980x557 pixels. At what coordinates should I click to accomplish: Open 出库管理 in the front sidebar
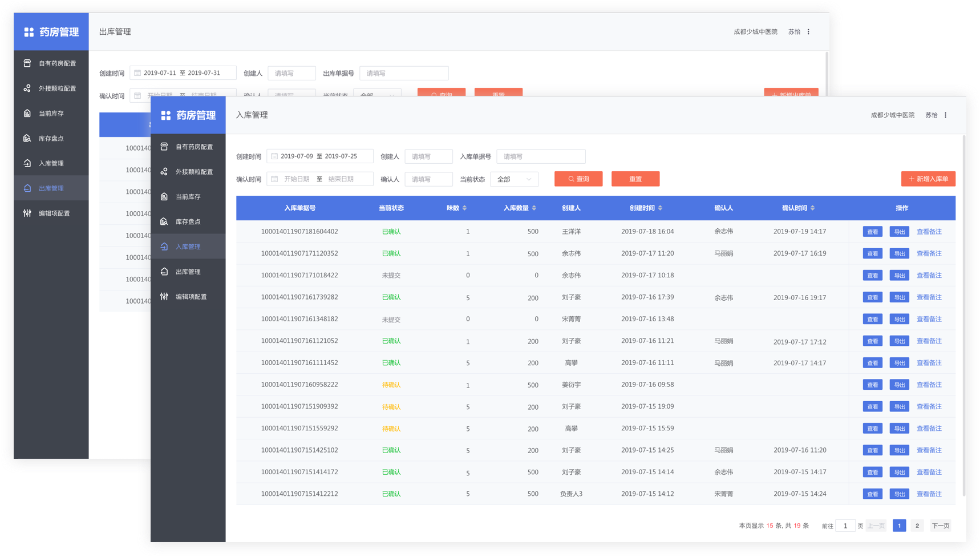pyautogui.click(x=188, y=272)
